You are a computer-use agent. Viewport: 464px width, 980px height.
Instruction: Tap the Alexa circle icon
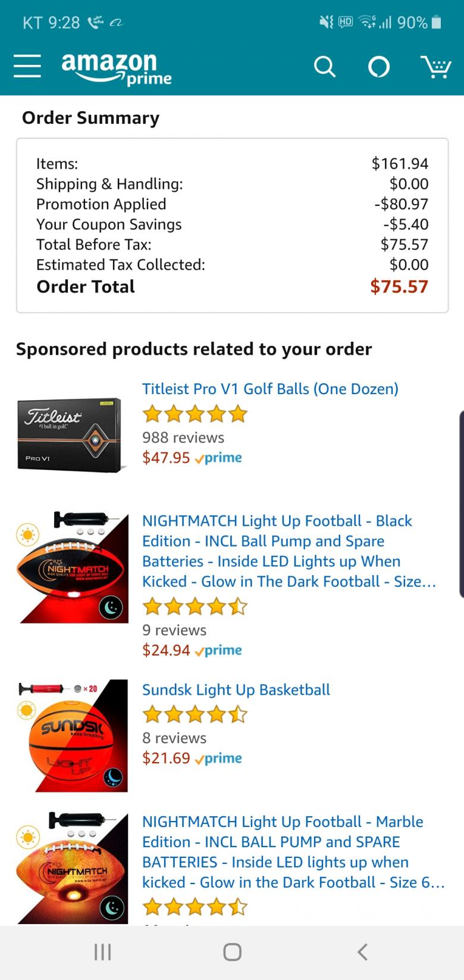point(379,67)
